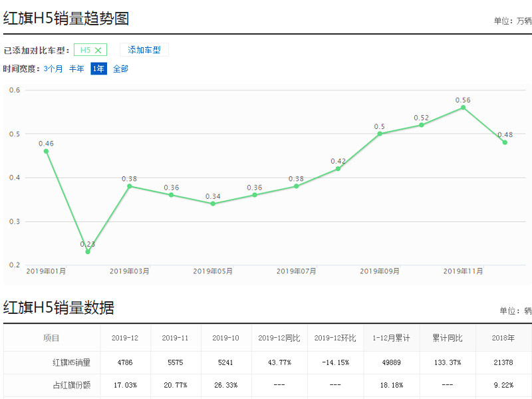The image size is (532, 399).
Task: Click the lowest data point 0.23
Action: [x=88, y=251]
